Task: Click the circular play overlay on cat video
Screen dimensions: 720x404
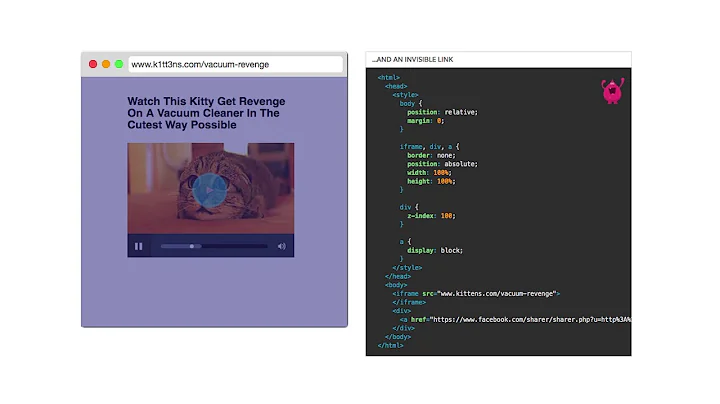Action: tap(209, 190)
